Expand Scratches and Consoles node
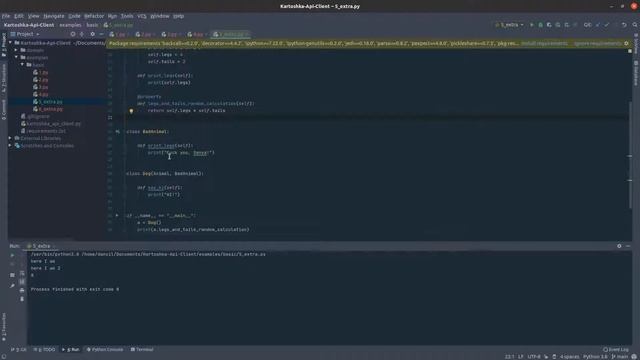The width and height of the screenshot is (640, 360). (x=11, y=146)
